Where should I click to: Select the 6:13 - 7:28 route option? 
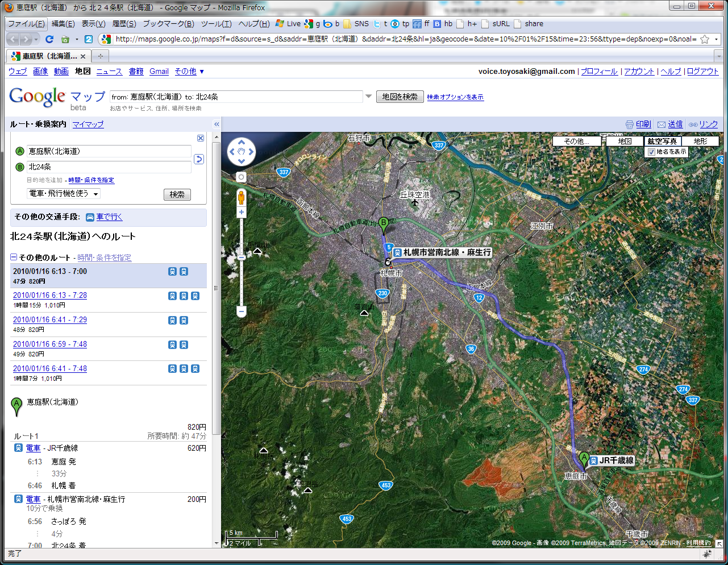click(x=50, y=296)
